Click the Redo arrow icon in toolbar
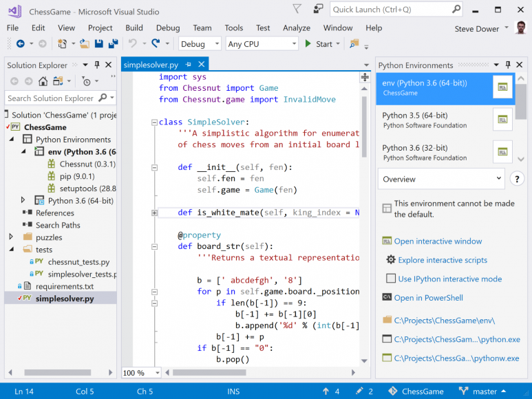Screen dimensions: 532x399 [156, 44]
